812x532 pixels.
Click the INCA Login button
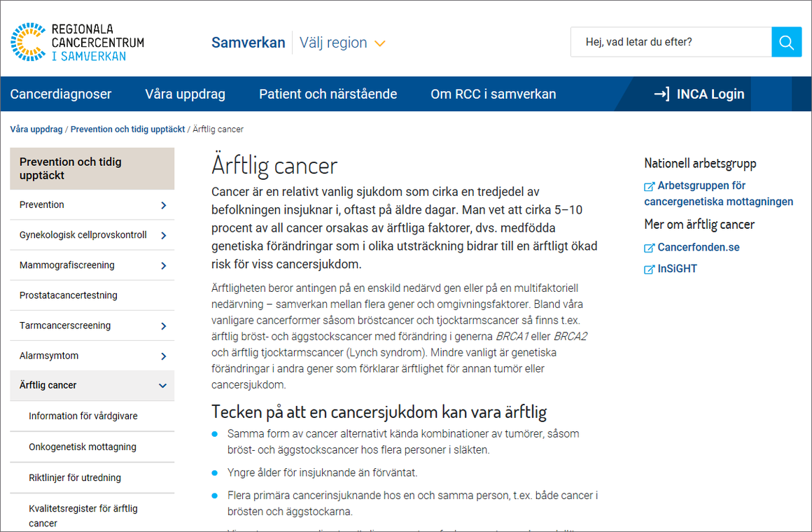(699, 94)
